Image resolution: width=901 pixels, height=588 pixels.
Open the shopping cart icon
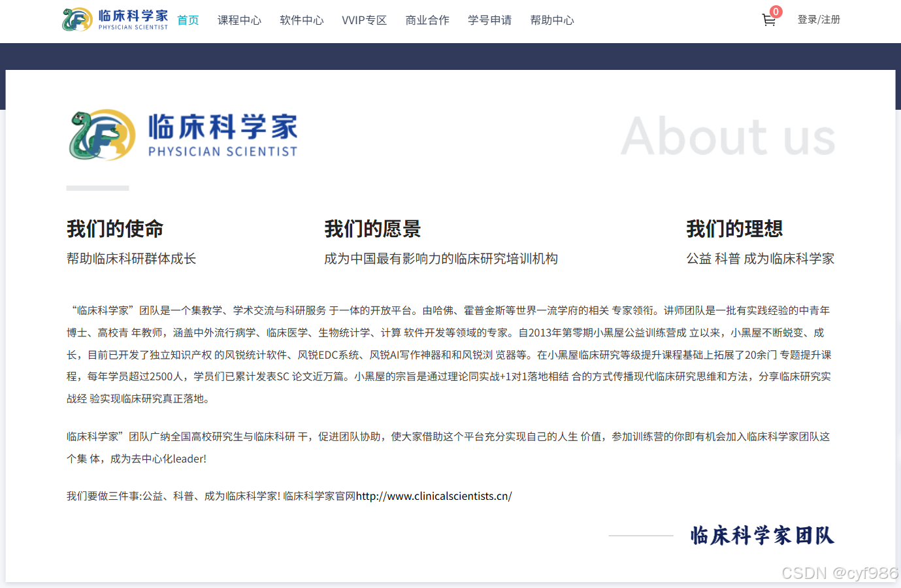coord(768,20)
